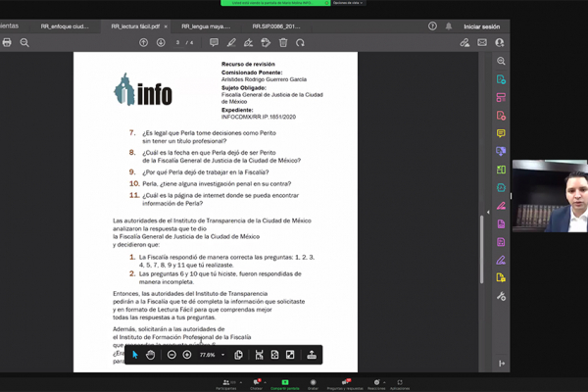Click the speaker video thumbnail
The image size is (588, 392).
(x=550, y=196)
